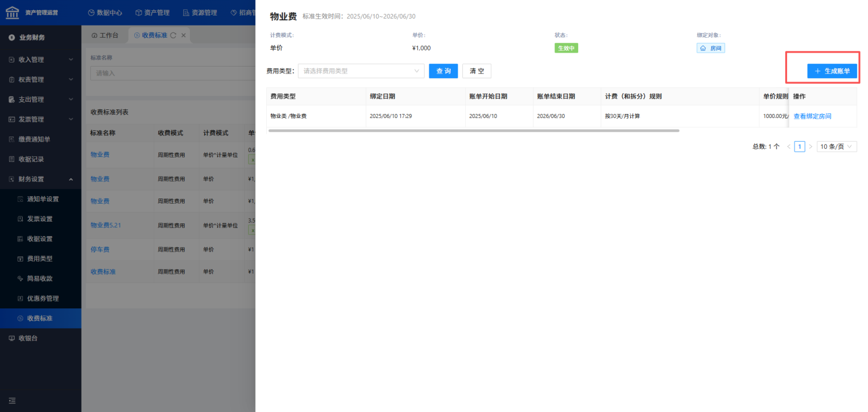The image size is (868, 412).
Task: Click the 业务财务 icon in sidebar header
Action: click(12, 38)
